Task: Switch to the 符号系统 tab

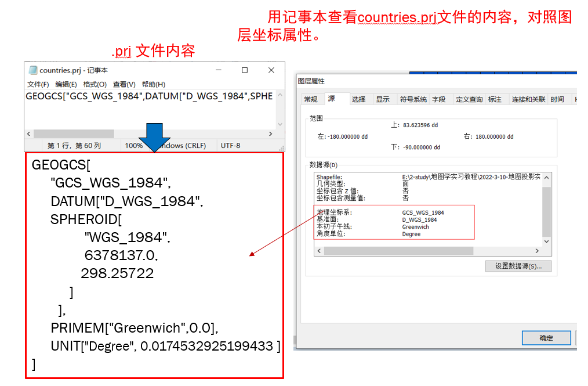Action: tap(413, 99)
